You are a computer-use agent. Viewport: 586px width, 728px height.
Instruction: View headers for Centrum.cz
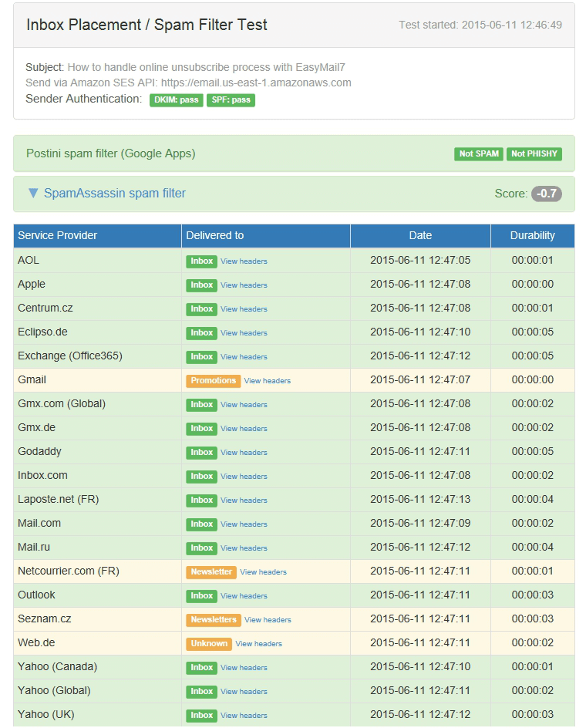click(x=244, y=309)
